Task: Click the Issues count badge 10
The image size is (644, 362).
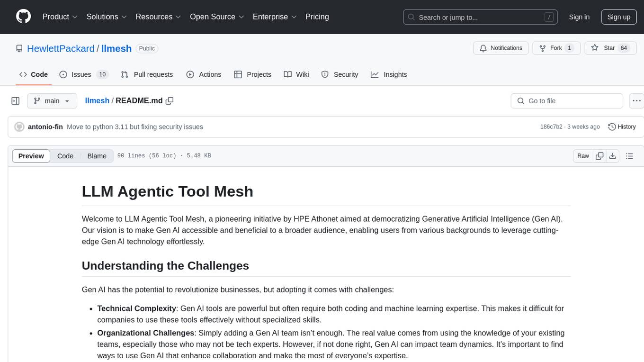Action: point(102,74)
